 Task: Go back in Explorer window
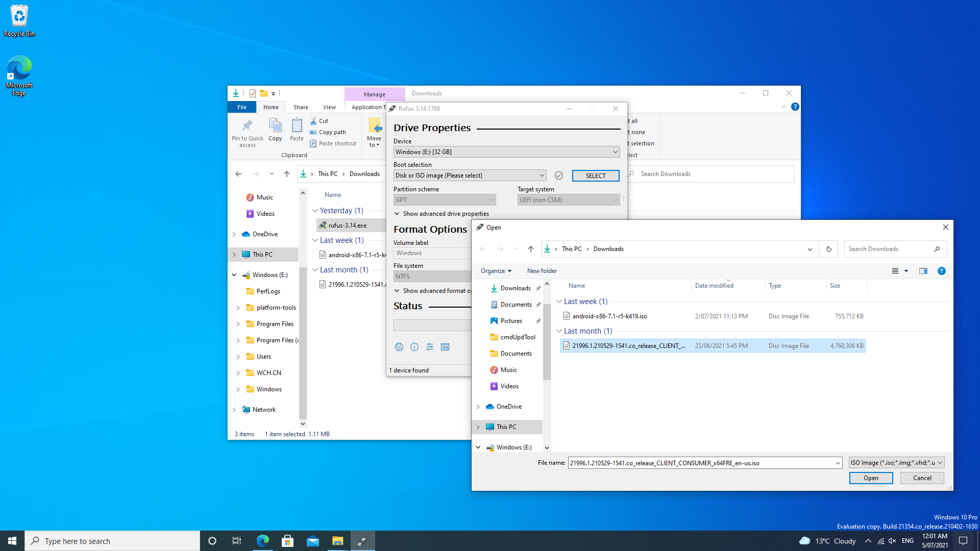[x=238, y=174]
